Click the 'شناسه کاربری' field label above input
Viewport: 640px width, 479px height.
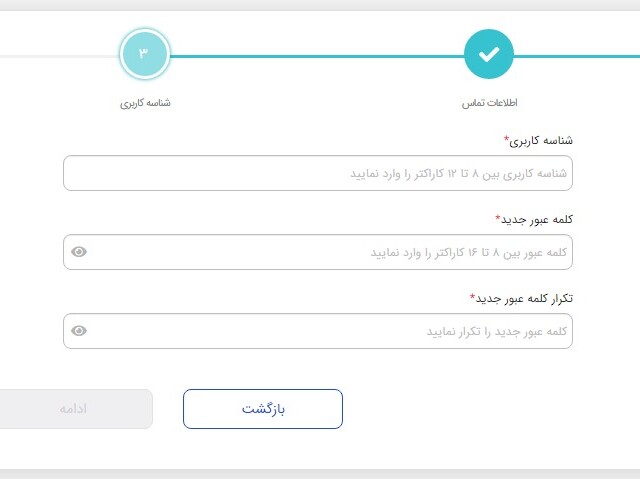pyautogui.click(x=543, y=141)
